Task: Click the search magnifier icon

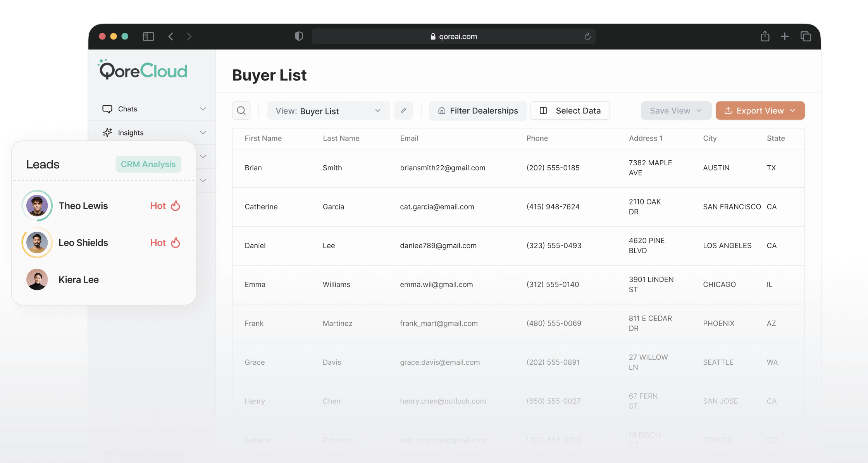Action: click(x=241, y=111)
